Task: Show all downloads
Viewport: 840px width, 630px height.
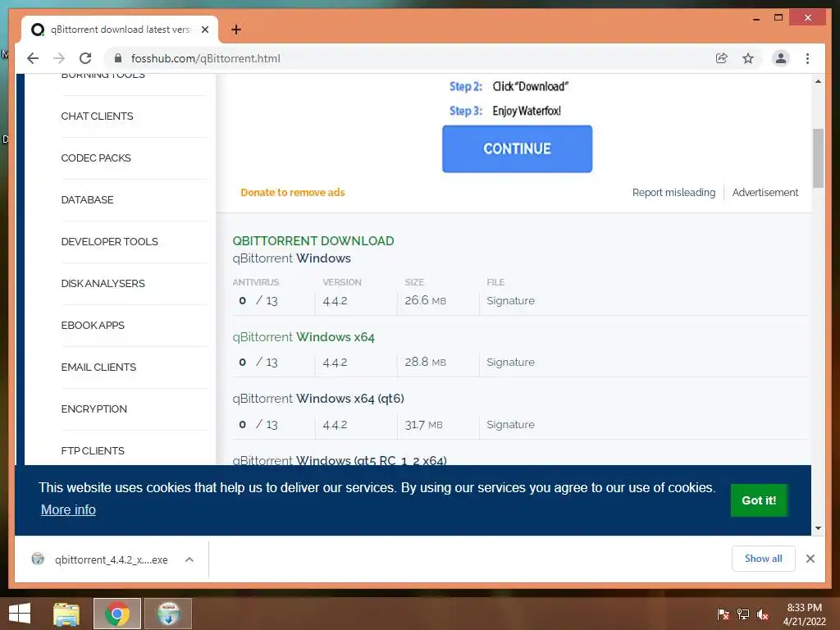Action: pyautogui.click(x=764, y=559)
